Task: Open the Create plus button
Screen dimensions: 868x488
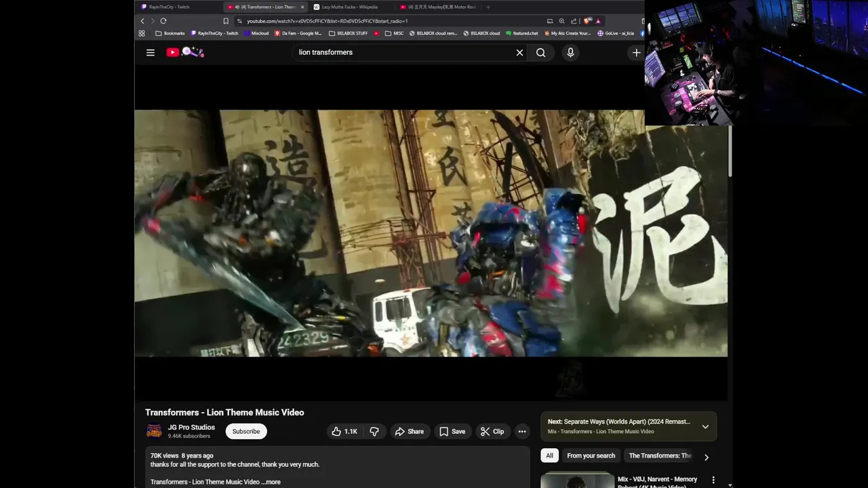Action: click(636, 52)
